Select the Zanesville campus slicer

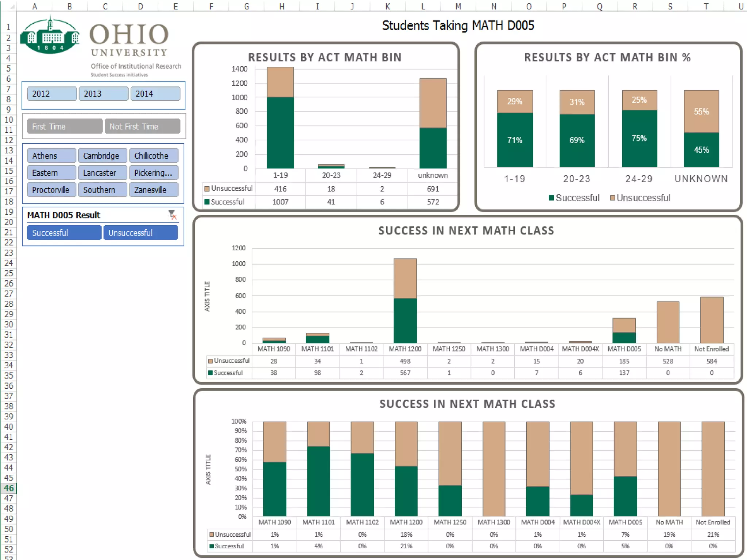coord(154,190)
